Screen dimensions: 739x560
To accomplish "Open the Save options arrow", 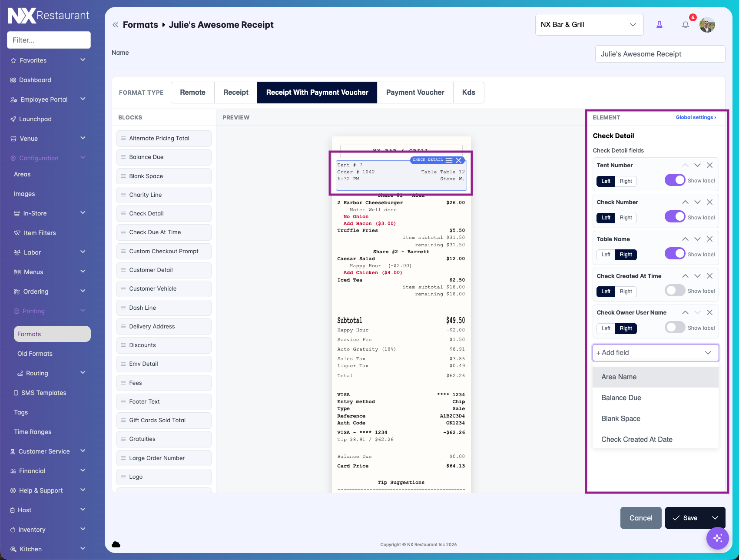I will coord(715,518).
